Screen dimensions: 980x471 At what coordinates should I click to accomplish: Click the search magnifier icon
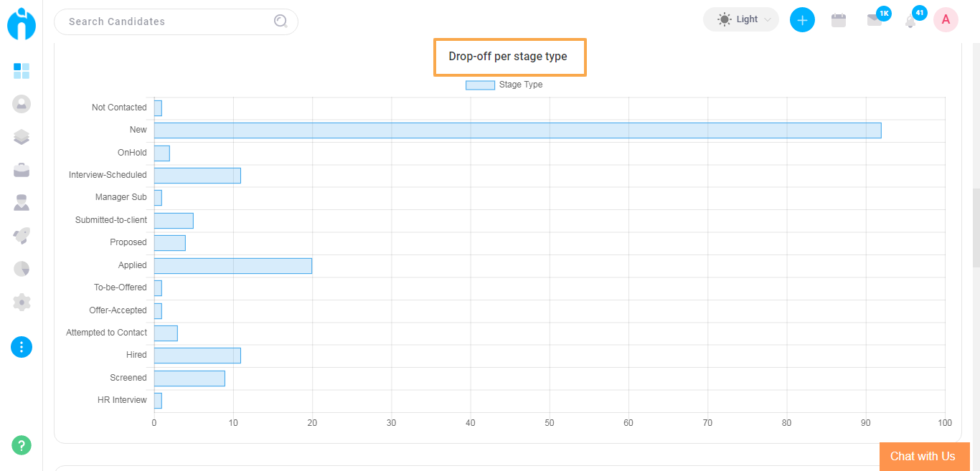[x=281, y=22]
